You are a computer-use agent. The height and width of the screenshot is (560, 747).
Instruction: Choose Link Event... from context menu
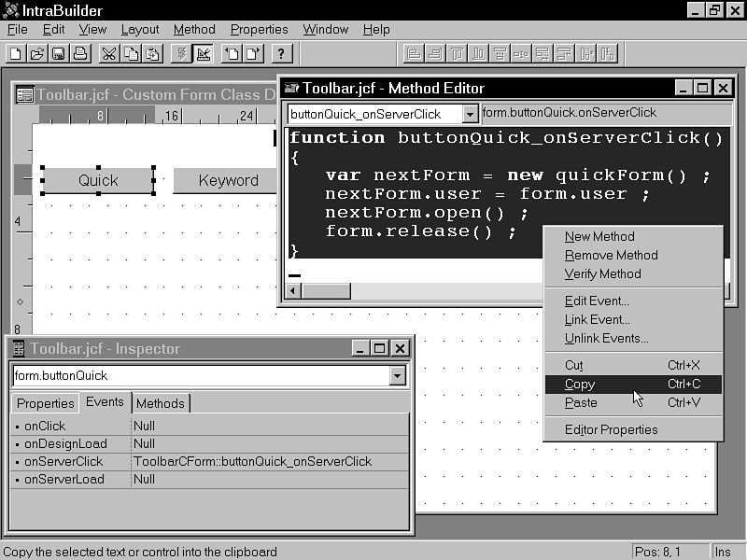pyautogui.click(x=633, y=319)
